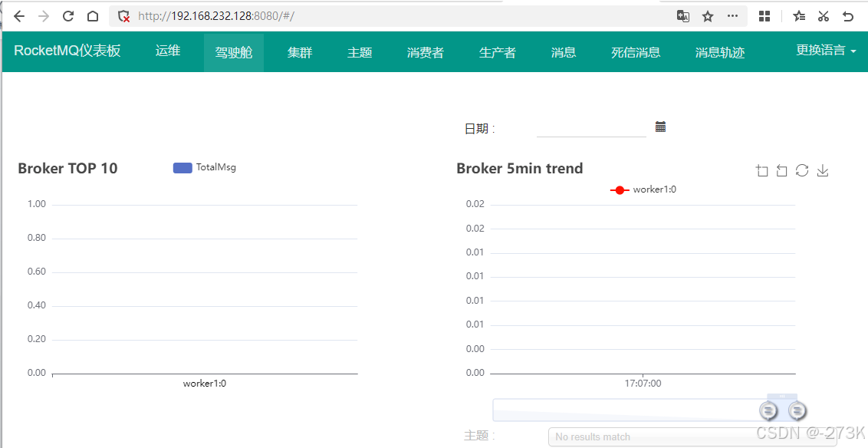Open the 消费者 consumer tab
The width and height of the screenshot is (868, 448).
[425, 53]
